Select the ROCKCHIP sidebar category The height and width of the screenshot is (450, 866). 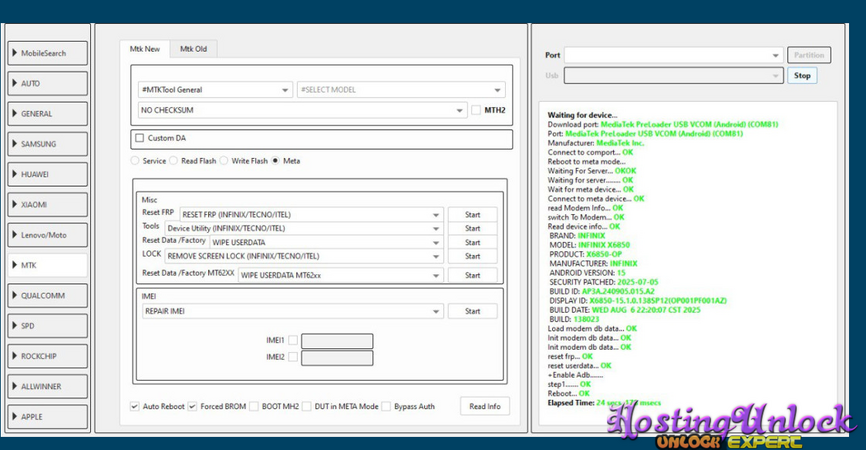47,355
